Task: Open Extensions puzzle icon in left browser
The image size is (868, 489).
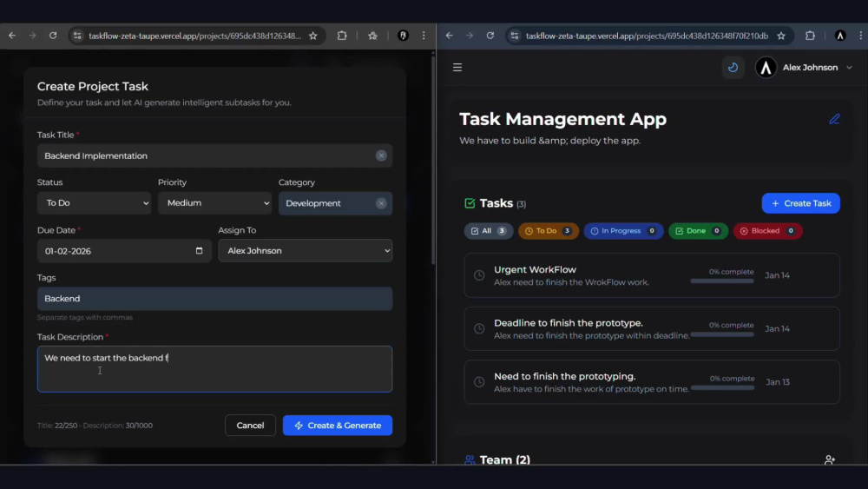Action: [342, 36]
